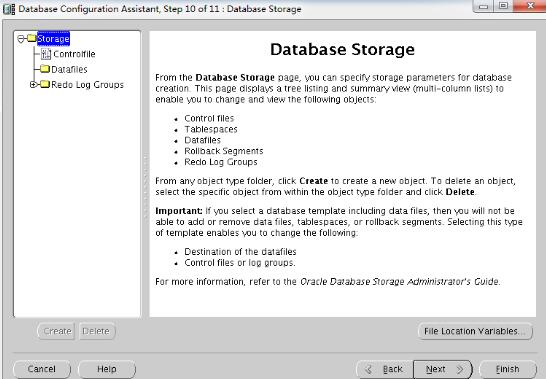The height and width of the screenshot is (379, 546).
Task: Click the Redo Log Groups folder icon
Action: pos(45,84)
